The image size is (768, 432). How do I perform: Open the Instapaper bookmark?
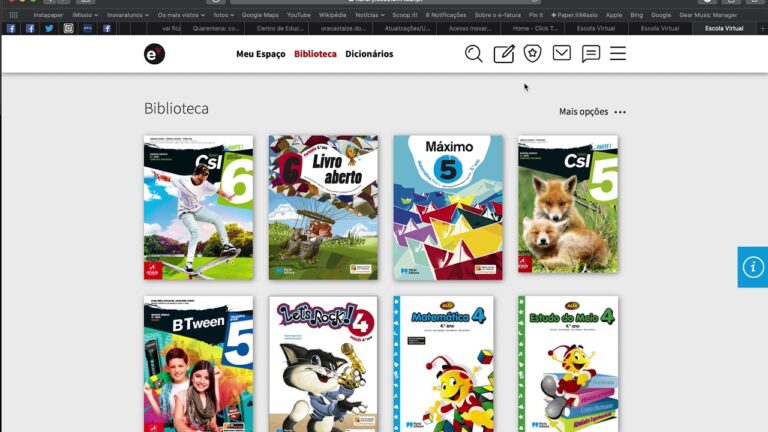[x=48, y=15]
